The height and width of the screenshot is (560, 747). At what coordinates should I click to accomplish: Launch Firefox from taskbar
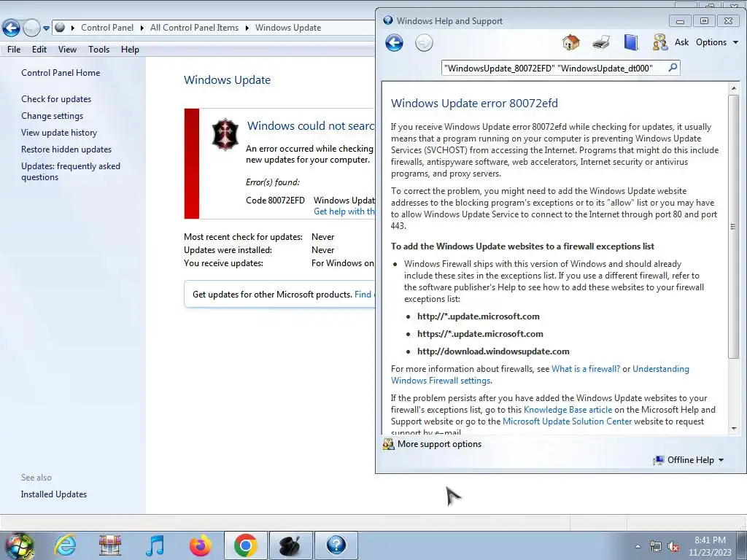200,545
